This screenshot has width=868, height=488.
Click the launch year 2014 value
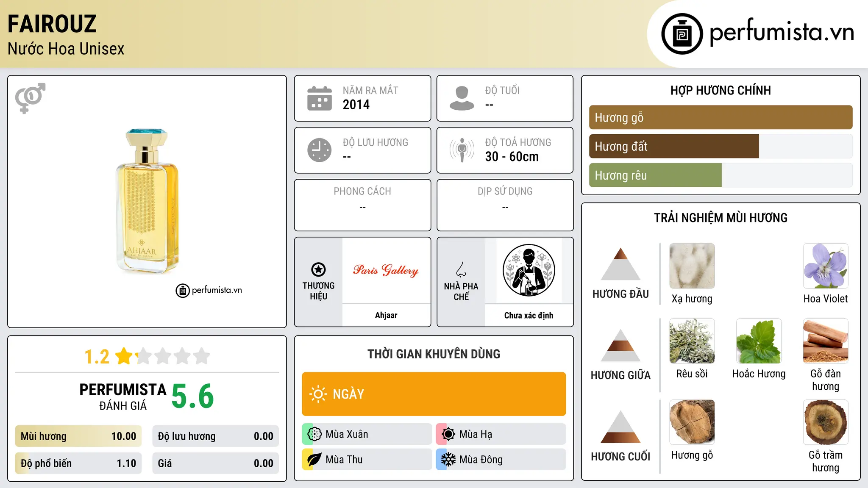point(356,105)
